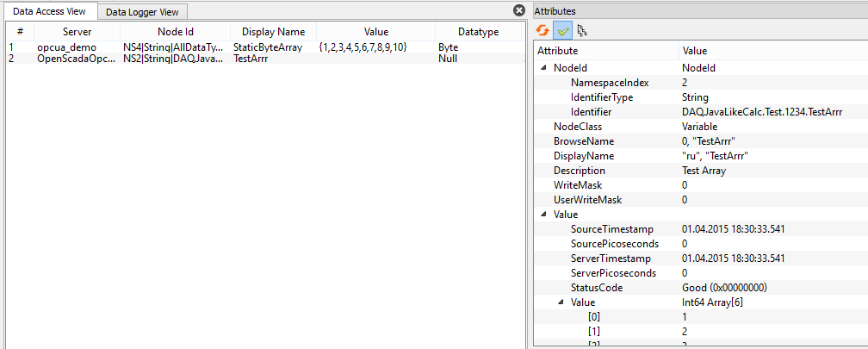868x349 pixels.
Task: Select the Description attribute row
Action: pos(580,171)
